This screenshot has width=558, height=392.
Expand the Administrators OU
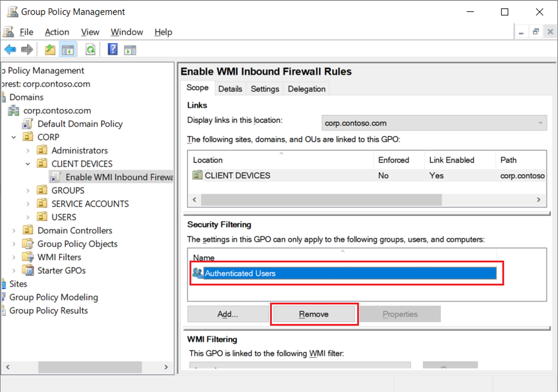click(28, 151)
